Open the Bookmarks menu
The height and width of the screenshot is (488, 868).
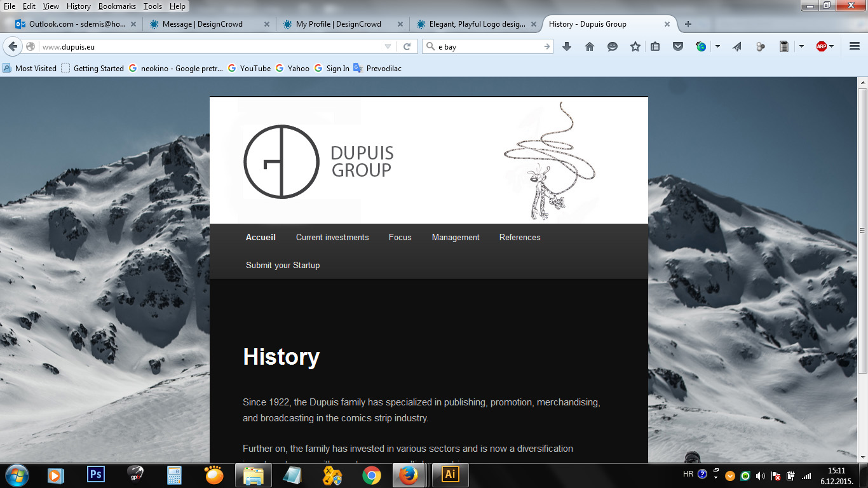[117, 6]
